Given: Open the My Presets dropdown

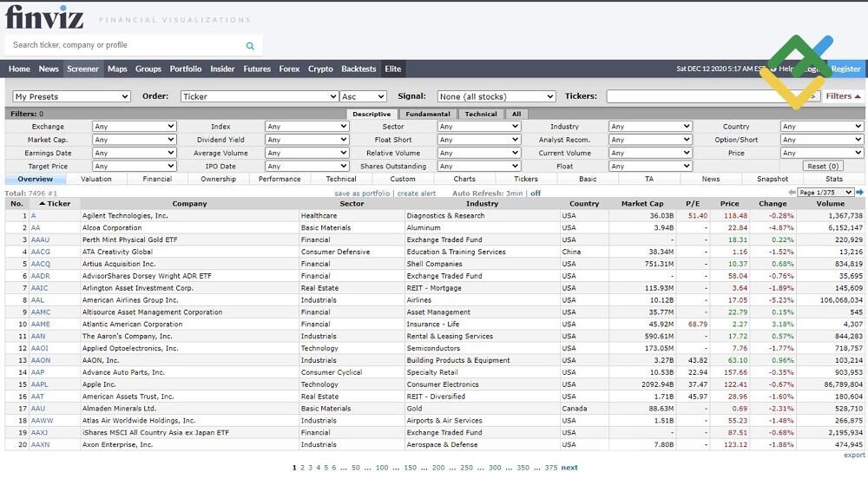Looking at the screenshot, I should (71, 96).
